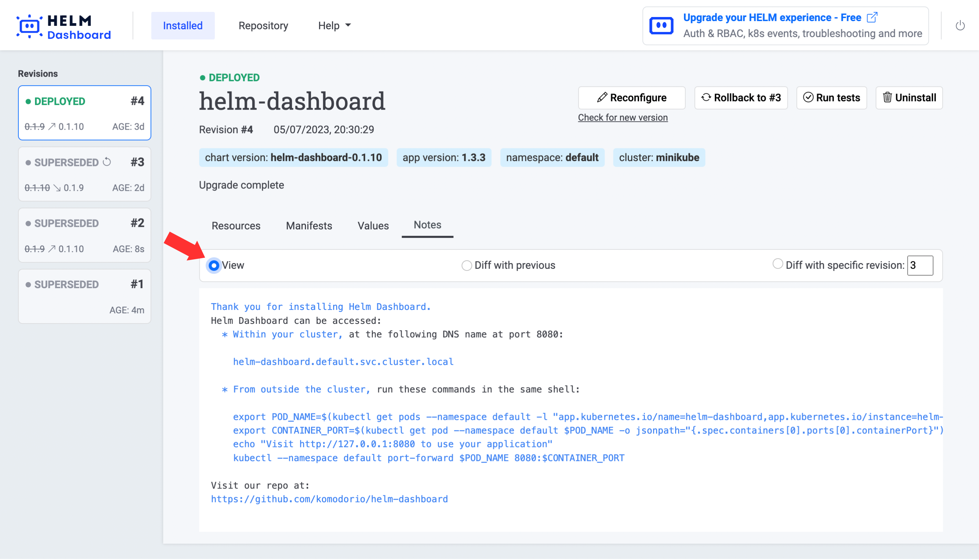979x560 pixels.
Task: Click the Uninstall trash can icon
Action: click(887, 98)
